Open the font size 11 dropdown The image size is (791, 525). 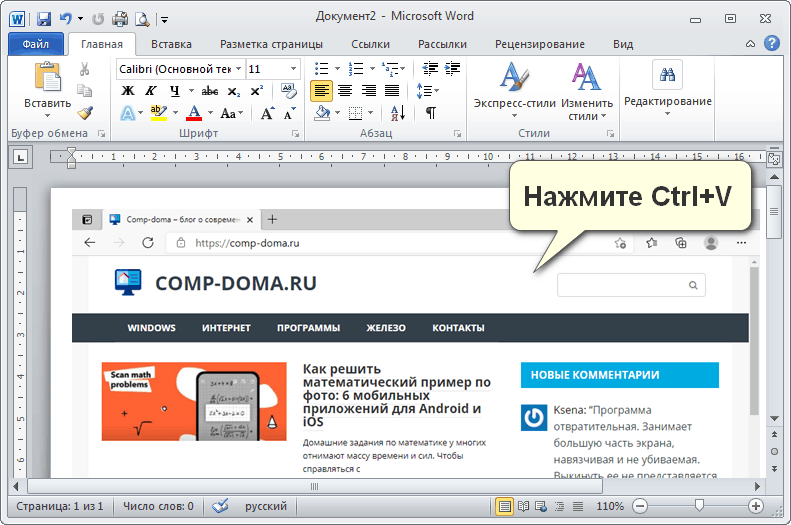coord(293,69)
